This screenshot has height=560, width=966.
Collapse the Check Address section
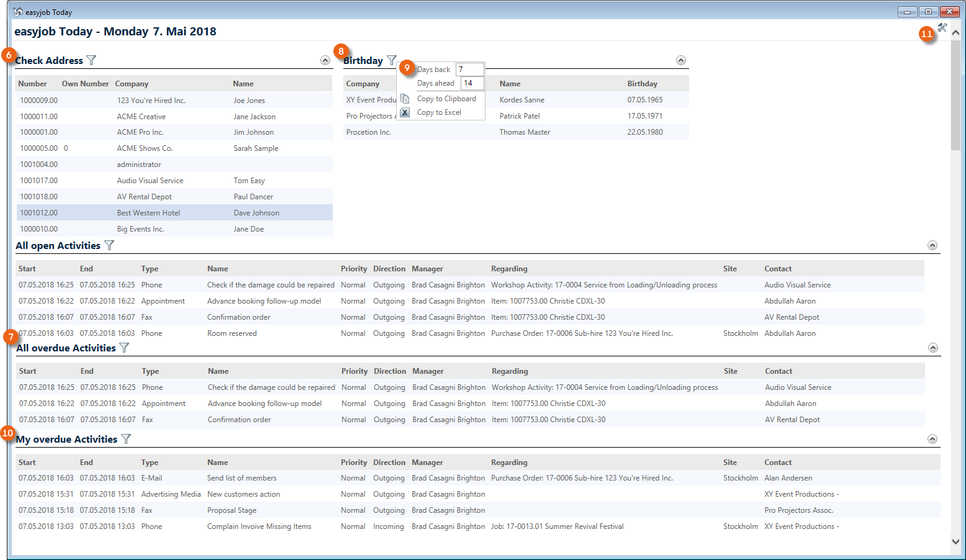coord(325,60)
